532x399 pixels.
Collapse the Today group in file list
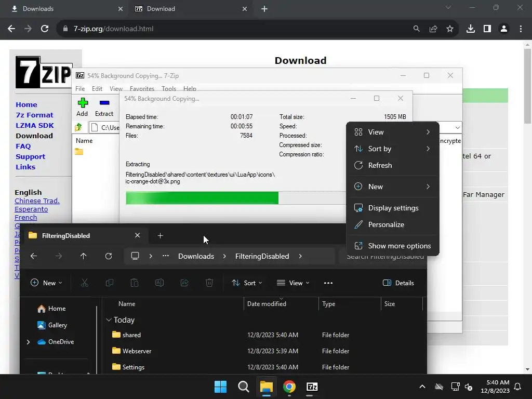click(x=109, y=320)
